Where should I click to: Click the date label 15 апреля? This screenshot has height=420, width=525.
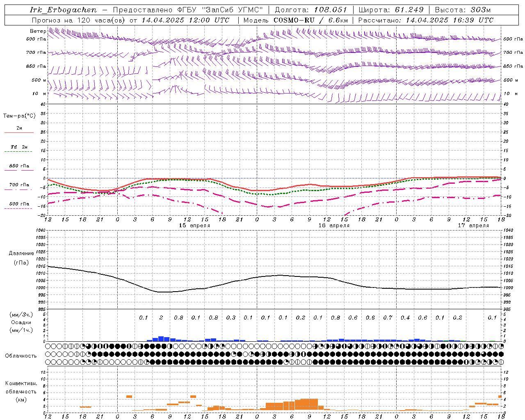(194, 226)
